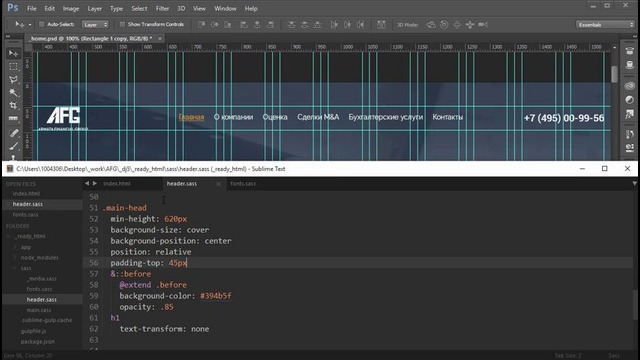Switch to fonts.sass tab
640x360 pixels.
243,184
